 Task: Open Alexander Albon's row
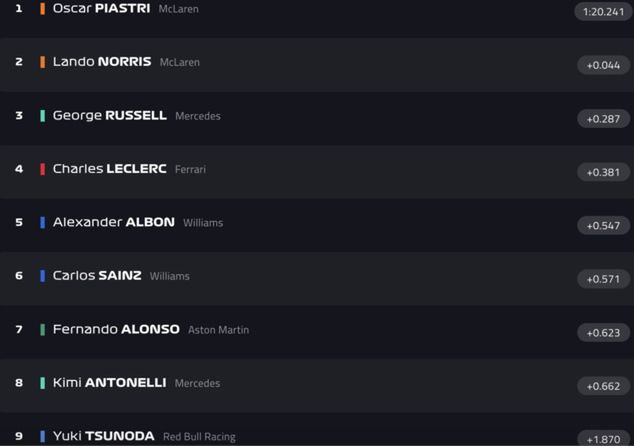(113, 222)
